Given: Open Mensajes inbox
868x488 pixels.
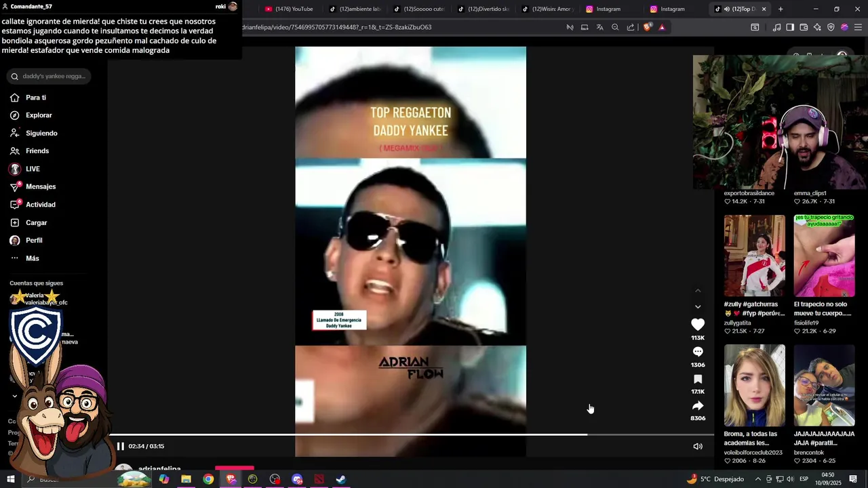Looking at the screenshot, I should click(33, 186).
